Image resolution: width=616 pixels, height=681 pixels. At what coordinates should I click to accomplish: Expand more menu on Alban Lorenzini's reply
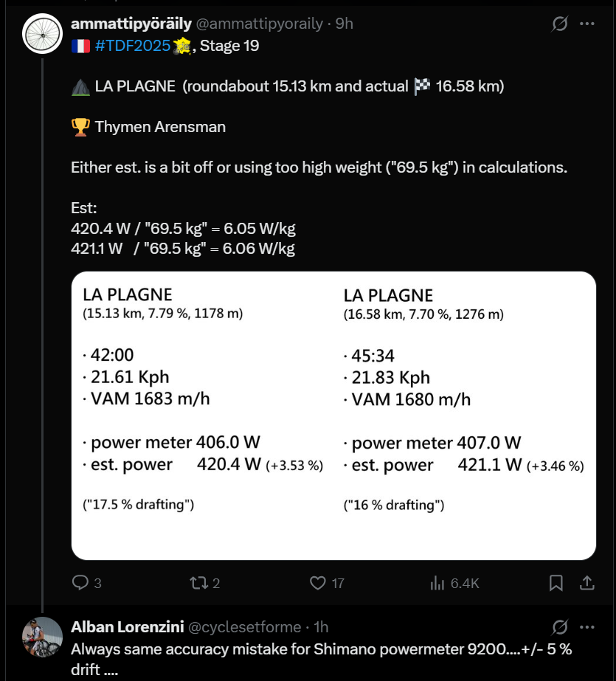click(x=587, y=627)
